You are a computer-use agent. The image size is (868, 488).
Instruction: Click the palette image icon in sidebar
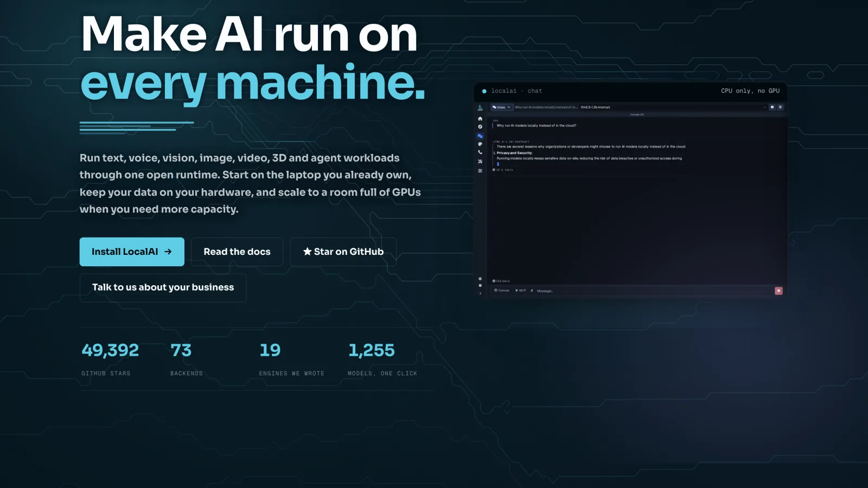[x=480, y=144]
